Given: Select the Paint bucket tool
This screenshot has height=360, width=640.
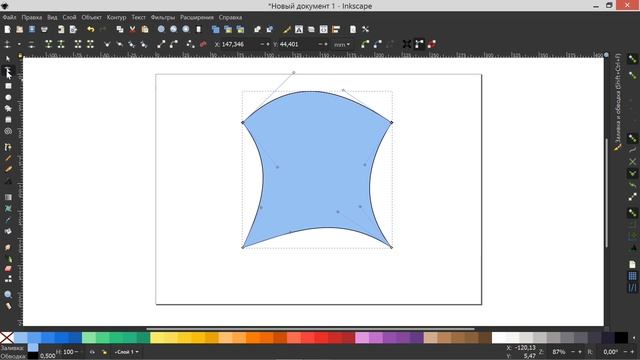Looking at the screenshot, I should pyautogui.click(x=8, y=231).
